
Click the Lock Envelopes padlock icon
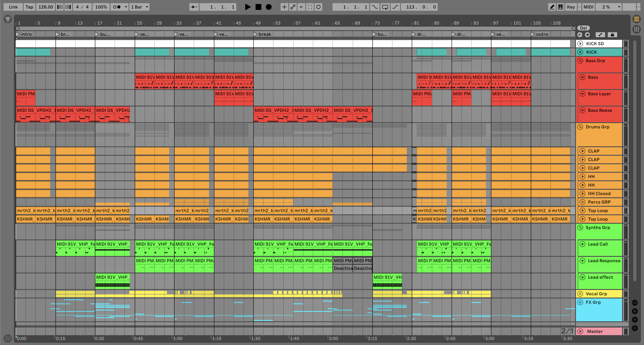click(612, 35)
